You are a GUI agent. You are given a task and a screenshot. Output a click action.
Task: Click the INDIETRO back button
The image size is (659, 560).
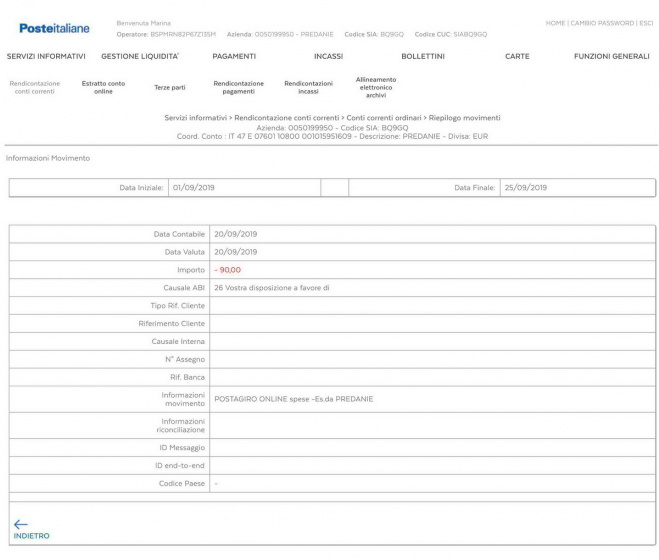coord(31,535)
